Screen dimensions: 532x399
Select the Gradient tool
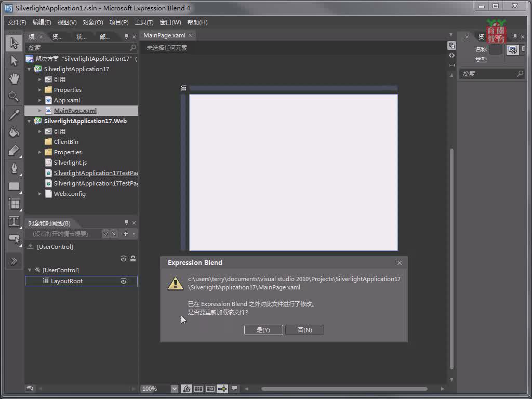pos(14,150)
